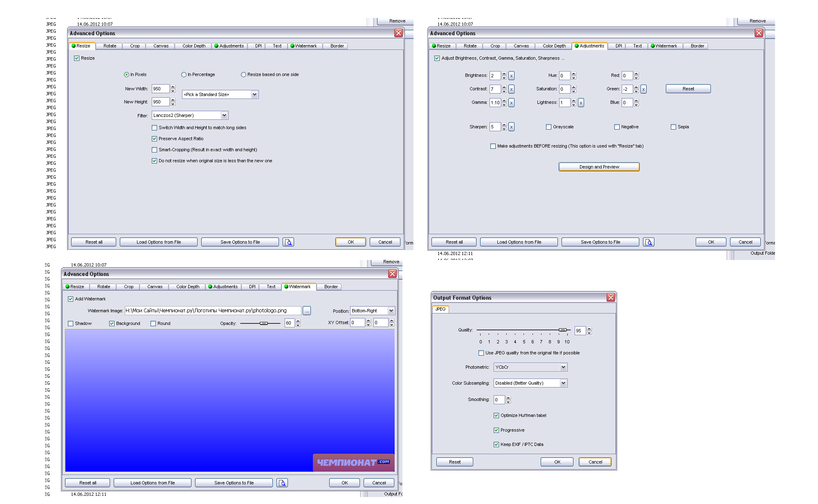Reset Brightness using its x button
Image resolution: width=818 pixels, height=504 pixels.
(x=511, y=76)
